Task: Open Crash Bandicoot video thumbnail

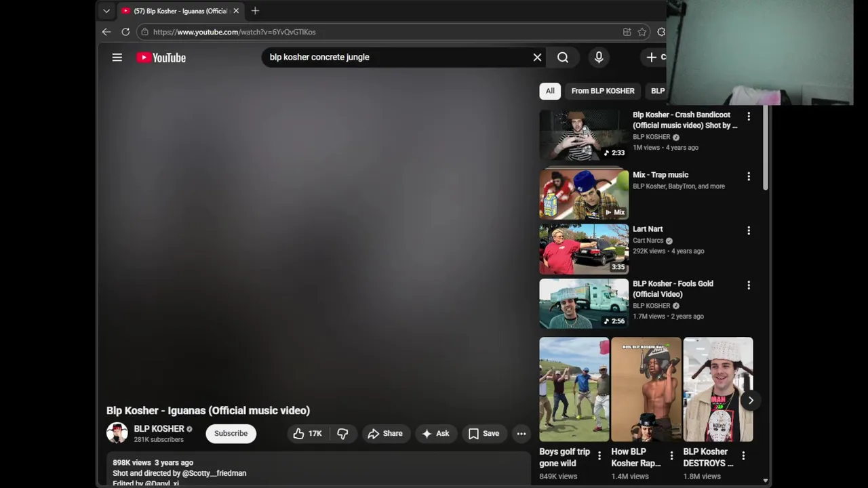Action: 584,135
